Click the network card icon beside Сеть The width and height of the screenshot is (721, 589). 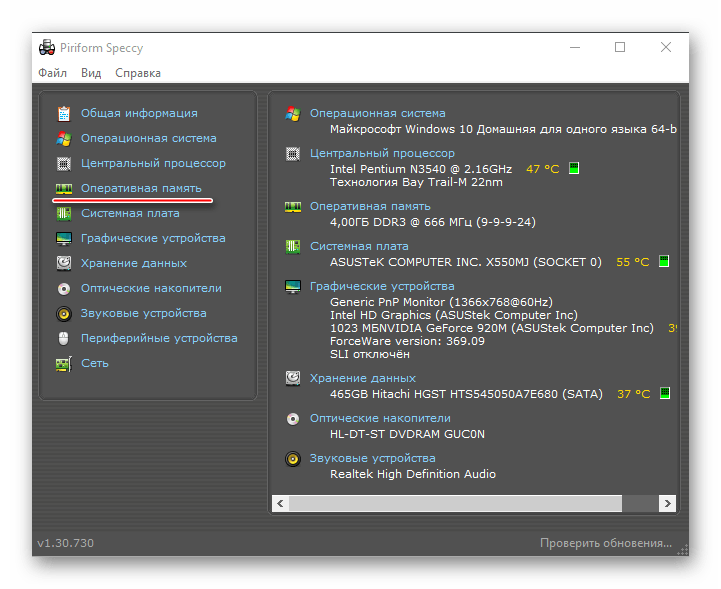point(64,364)
